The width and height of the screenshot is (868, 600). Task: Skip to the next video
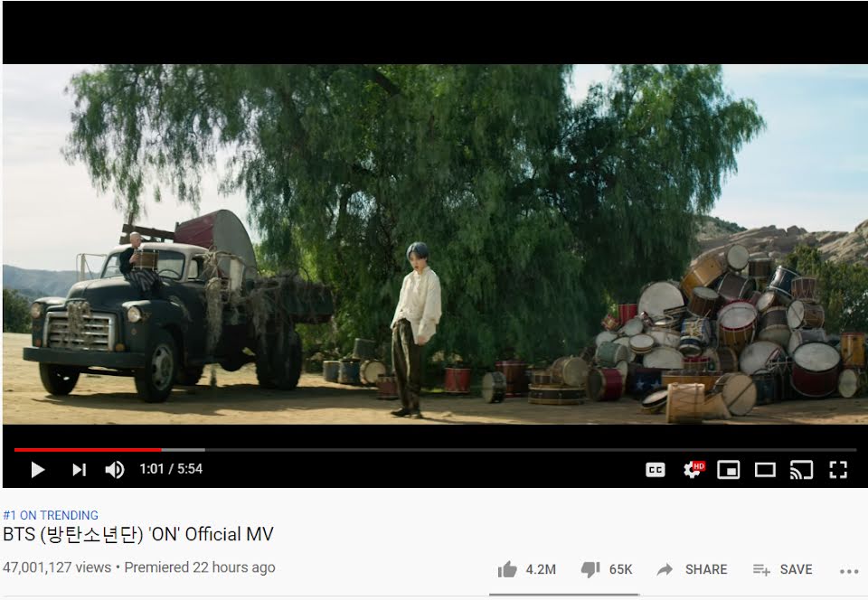coord(80,470)
